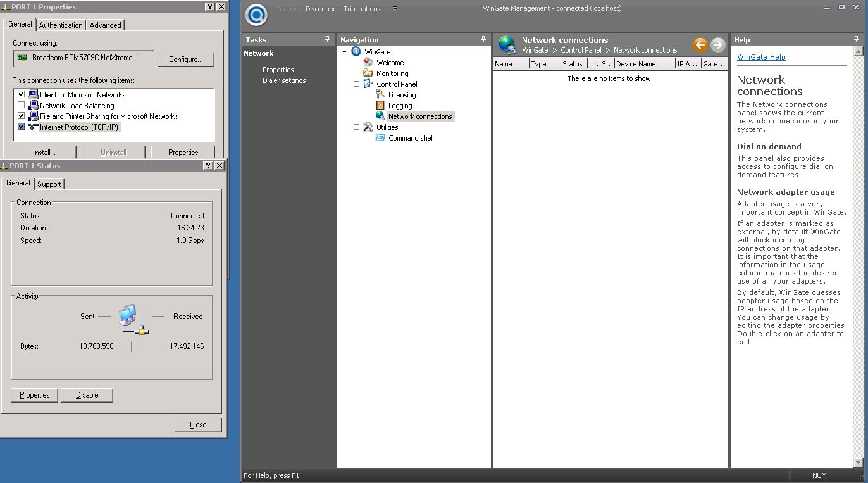Screen dimensions: 868x483
Task: Click the Network connections globe header icon
Action: click(x=507, y=44)
